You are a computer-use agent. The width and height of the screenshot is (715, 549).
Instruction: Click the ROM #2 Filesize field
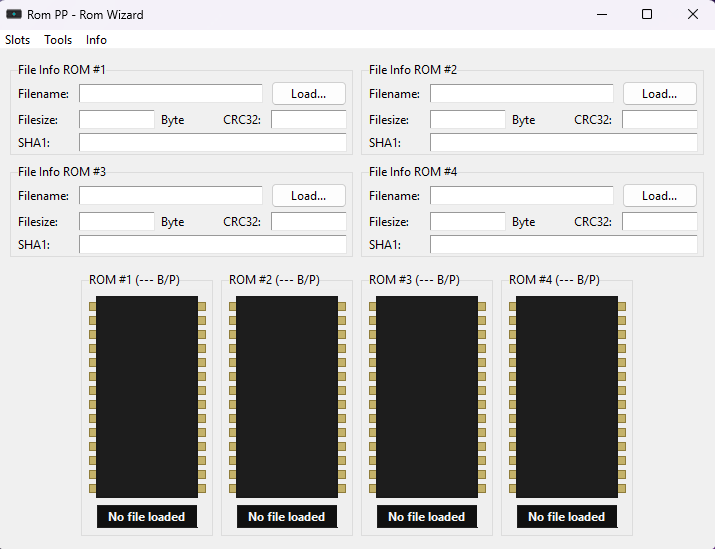pyautogui.click(x=468, y=119)
